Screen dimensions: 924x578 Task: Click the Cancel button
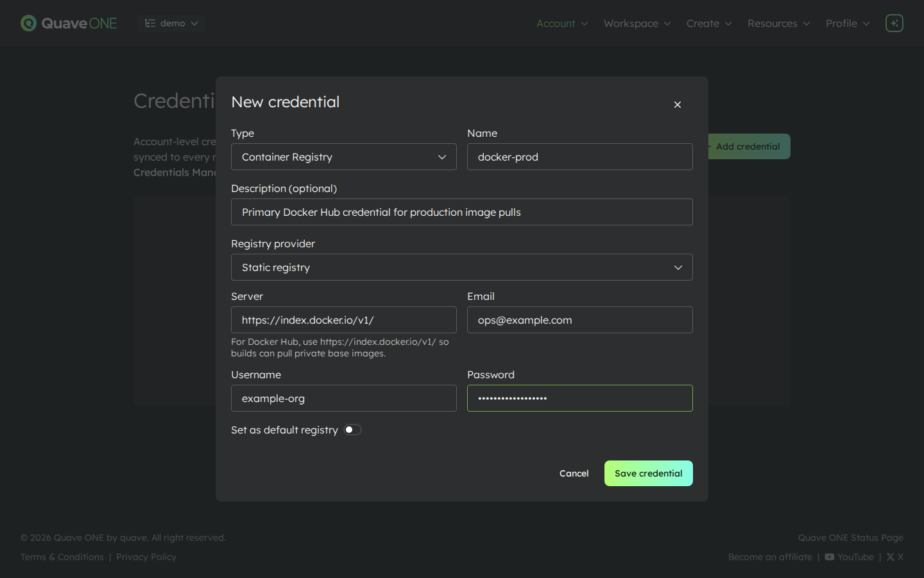[574, 473]
